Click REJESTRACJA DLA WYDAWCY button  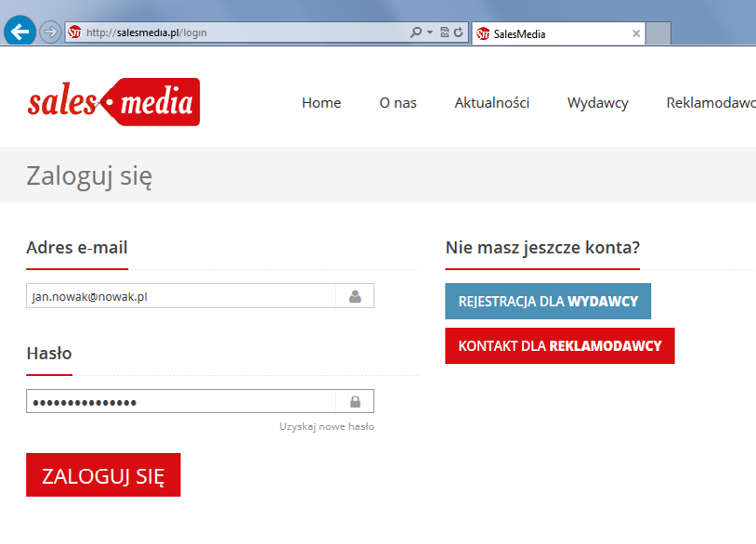point(548,301)
